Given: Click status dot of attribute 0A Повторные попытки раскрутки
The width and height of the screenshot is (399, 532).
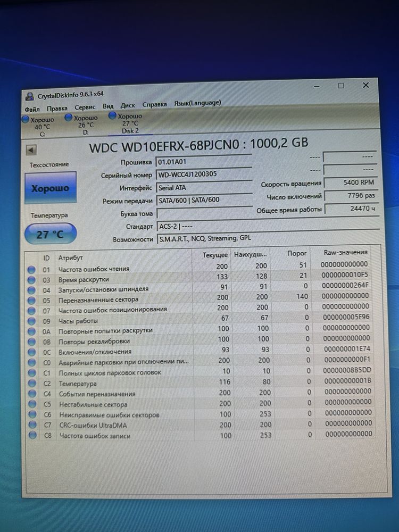Looking at the screenshot, I should coord(31,331).
